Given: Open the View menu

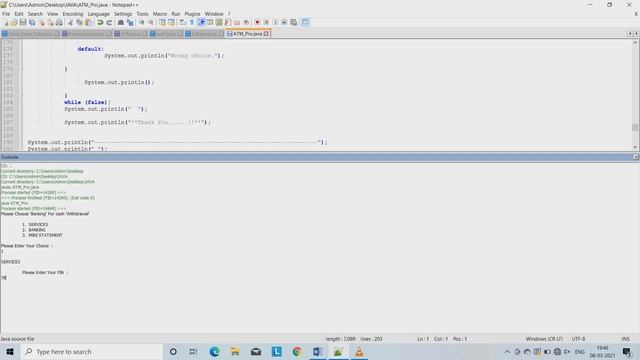Looking at the screenshot, I should pos(52,14).
